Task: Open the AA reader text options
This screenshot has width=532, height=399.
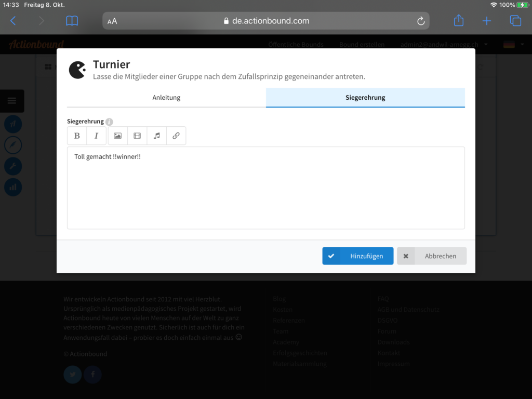Action: click(112, 21)
